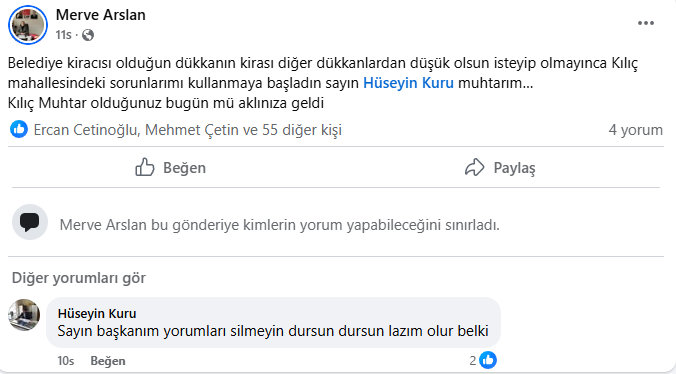The height and width of the screenshot is (374, 676).
Task: Click the globe public visibility icon
Action: (88, 35)
